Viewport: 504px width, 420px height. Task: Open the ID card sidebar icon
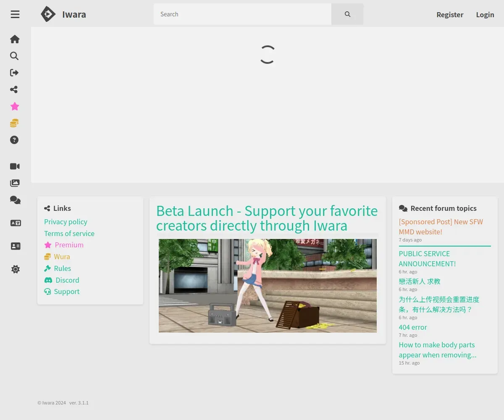(16, 246)
